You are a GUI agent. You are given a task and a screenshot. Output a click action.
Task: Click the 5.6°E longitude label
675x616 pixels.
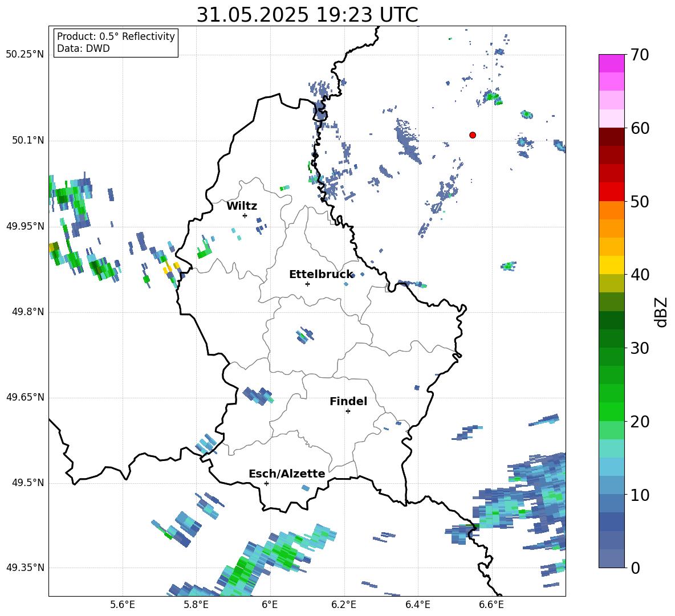point(123,605)
